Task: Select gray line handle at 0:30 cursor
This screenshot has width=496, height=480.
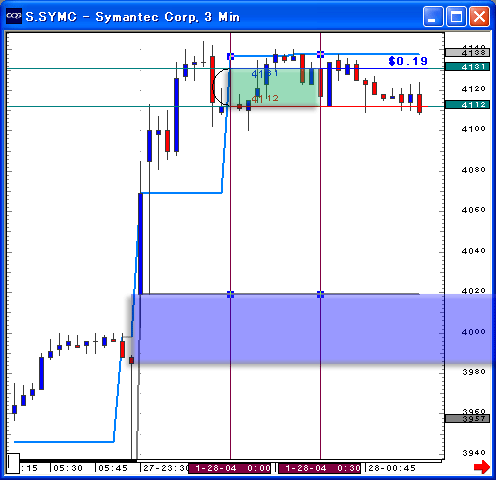Action: pyautogui.click(x=320, y=294)
